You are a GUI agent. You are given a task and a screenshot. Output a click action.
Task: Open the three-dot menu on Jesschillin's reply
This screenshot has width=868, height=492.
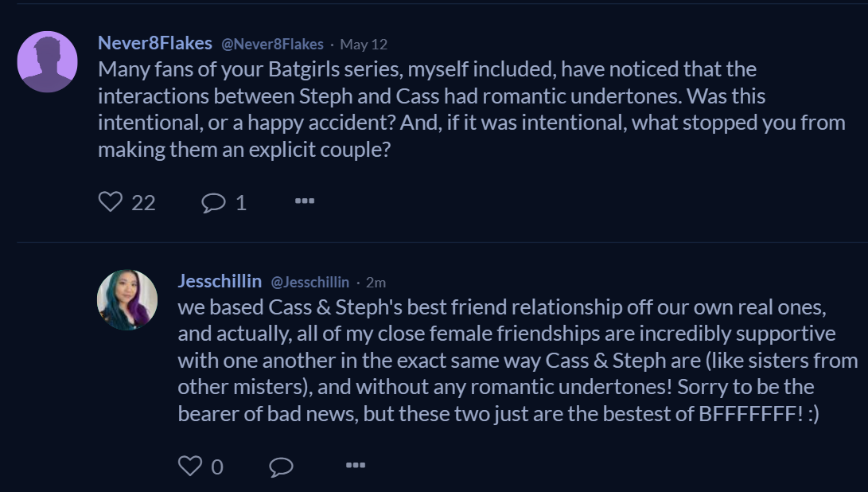coord(356,465)
